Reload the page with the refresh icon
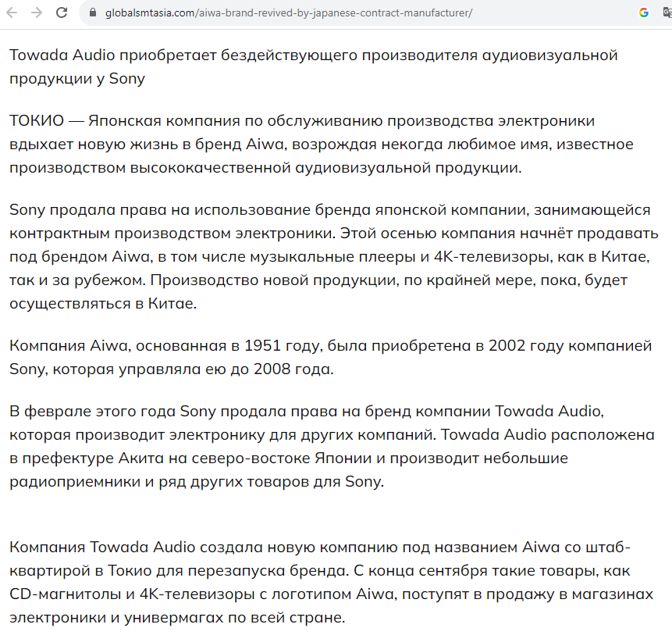The width and height of the screenshot is (672, 635). point(62,12)
